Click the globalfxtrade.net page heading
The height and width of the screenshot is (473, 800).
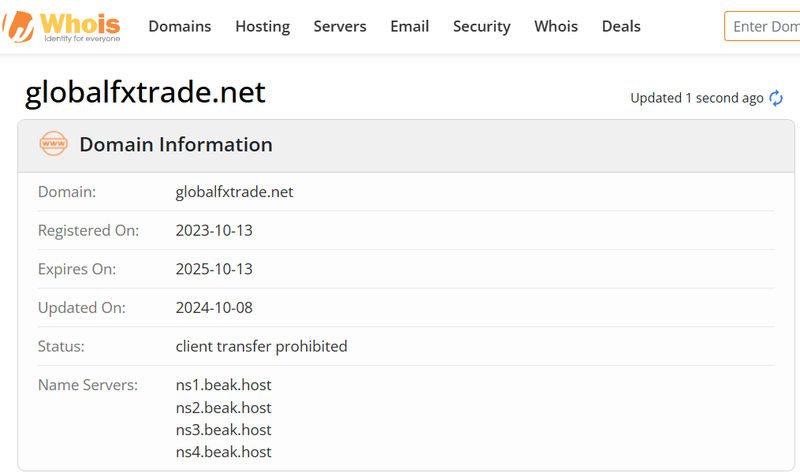[x=145, y=92]
